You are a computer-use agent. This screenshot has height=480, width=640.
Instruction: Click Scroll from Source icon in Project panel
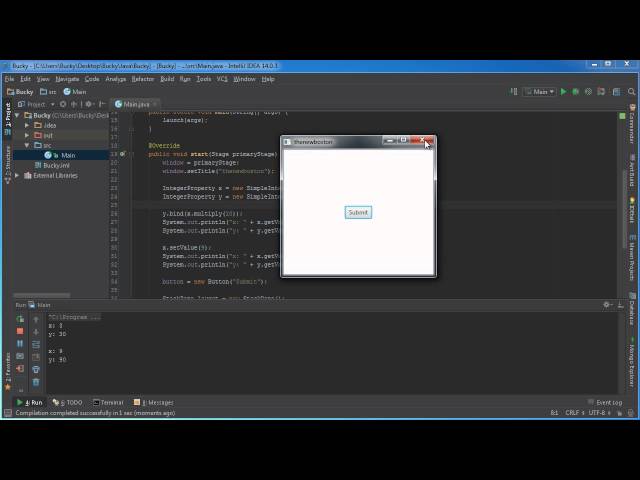click(63, 104)
